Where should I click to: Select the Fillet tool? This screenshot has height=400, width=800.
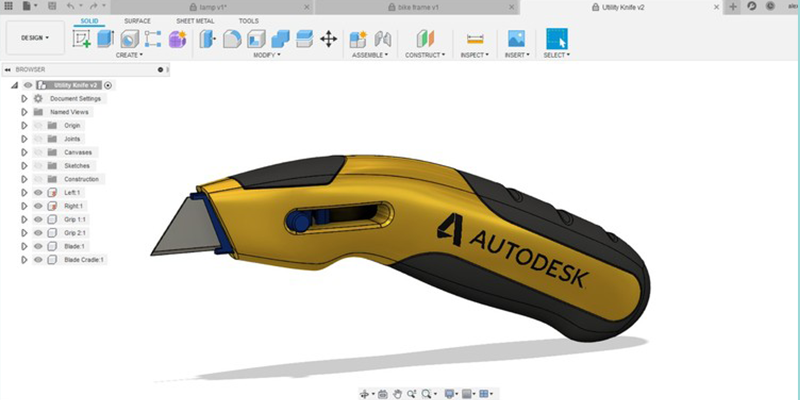pos(232,39)
